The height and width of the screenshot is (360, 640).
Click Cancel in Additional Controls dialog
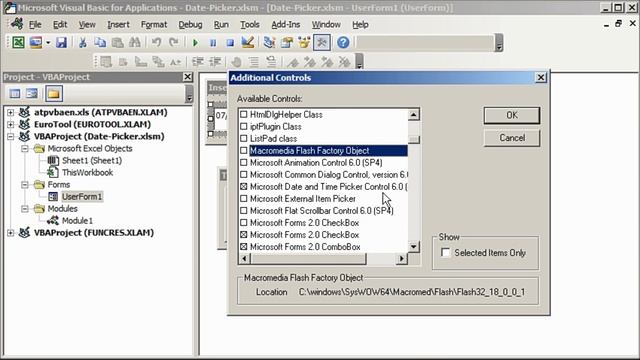coord(512,138)
